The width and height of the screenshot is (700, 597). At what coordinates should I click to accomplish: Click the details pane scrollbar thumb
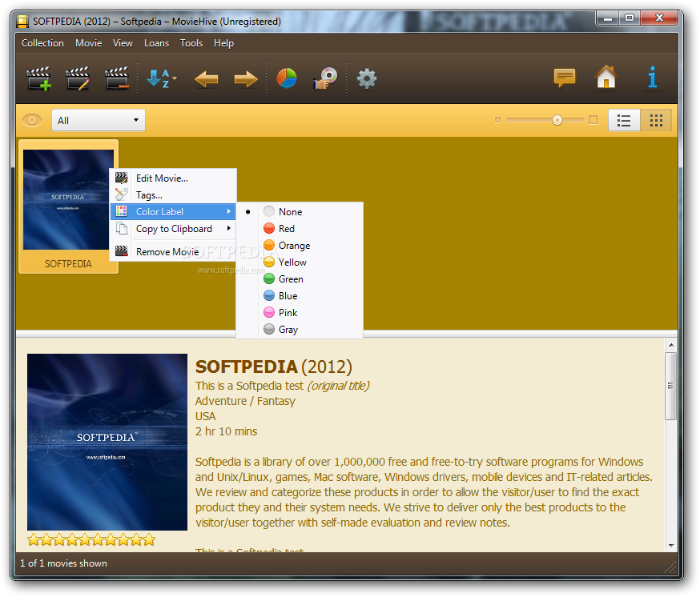click(x=670, y=386)
